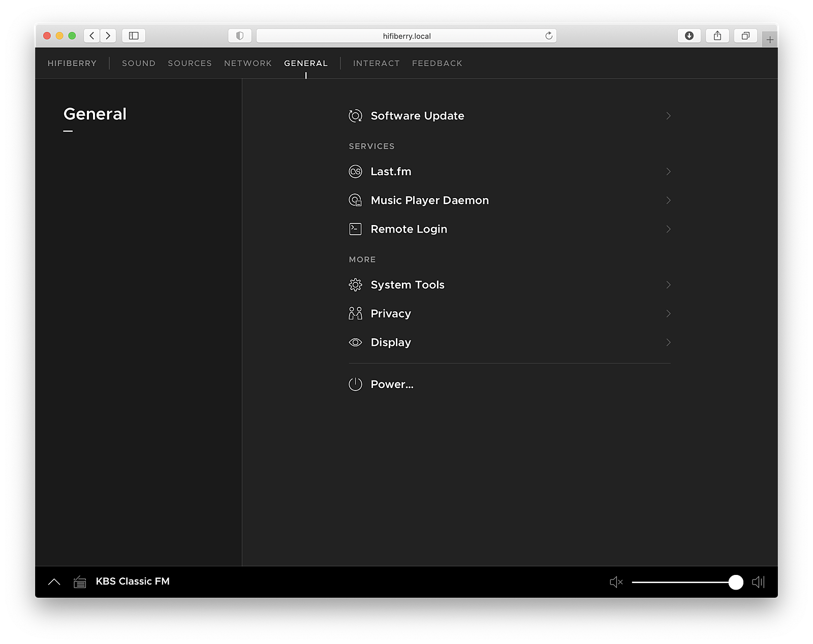Mute audio with the speaker mute icon
The width and height of the screenshot is (813, 644).
click(616, 582)
